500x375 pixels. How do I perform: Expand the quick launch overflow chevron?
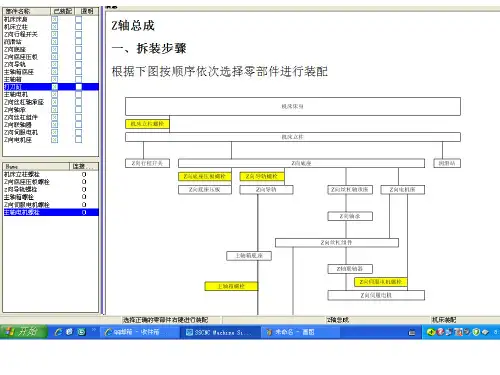pyautogui.click(x=94, y=330)
